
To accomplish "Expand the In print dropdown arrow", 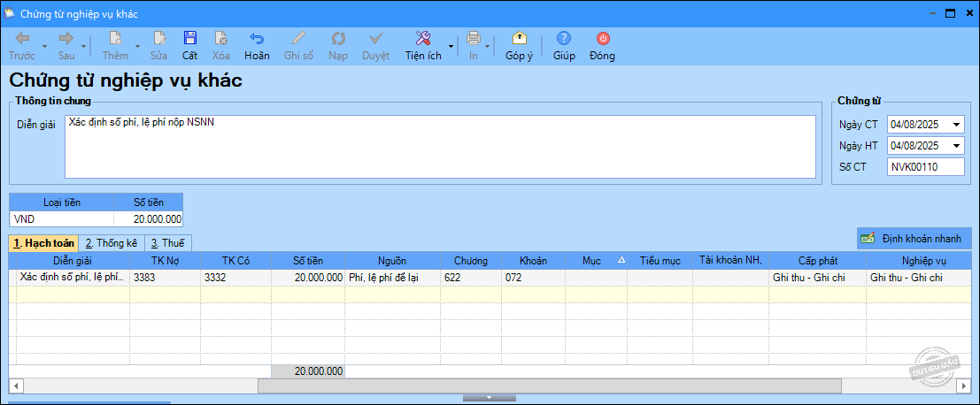I will coord(488,46).
